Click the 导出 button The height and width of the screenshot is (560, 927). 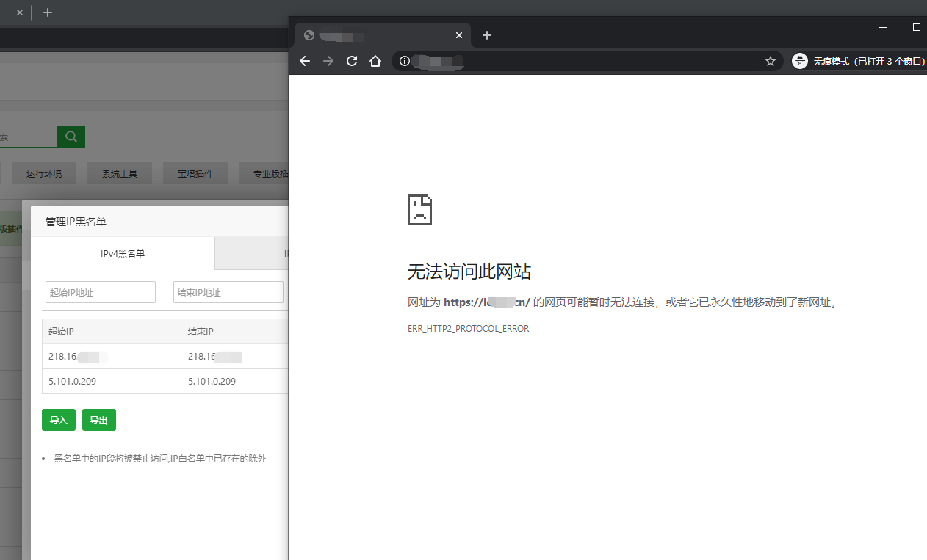pyautogui.click(x=99, y=420)
